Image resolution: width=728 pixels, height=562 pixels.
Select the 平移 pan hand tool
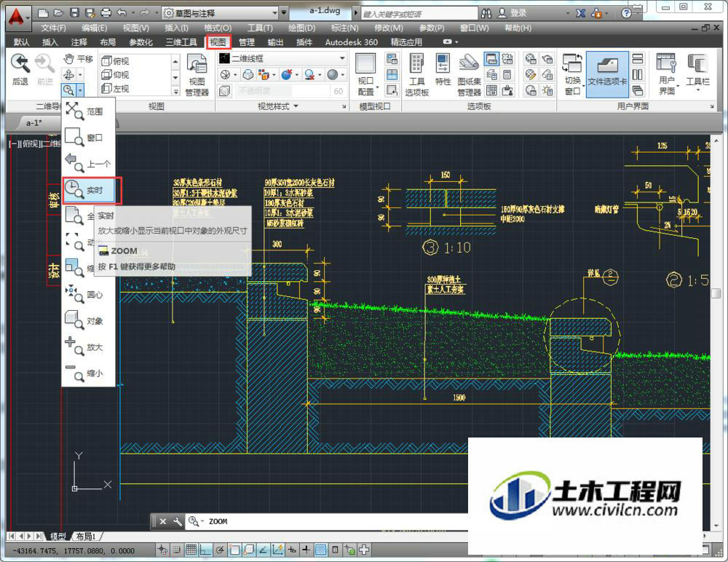tap(78, 59)
